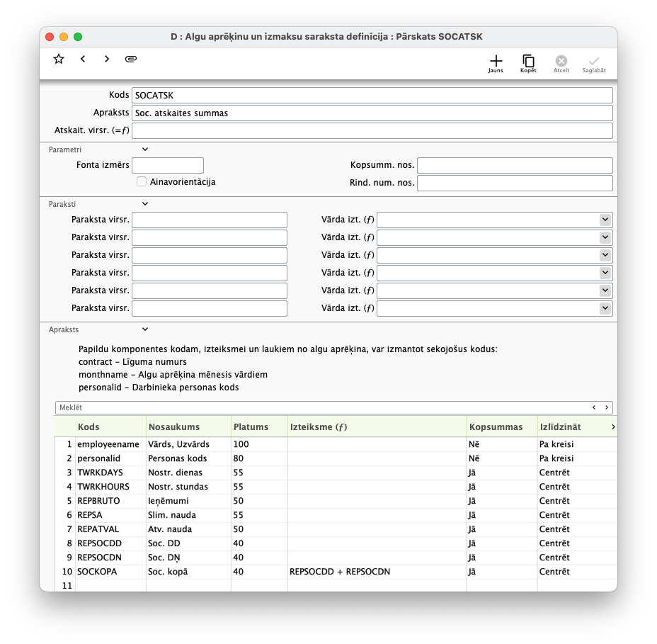Click the Platums column header

[259, 426]
